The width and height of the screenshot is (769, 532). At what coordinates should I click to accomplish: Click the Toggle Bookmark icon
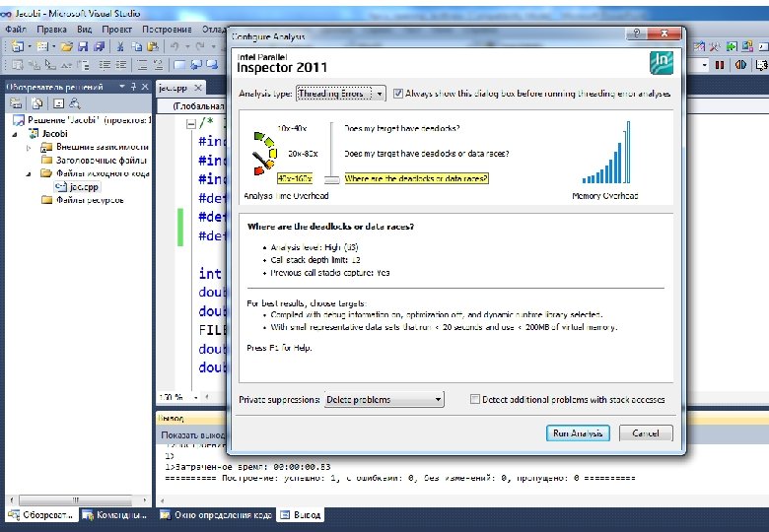pyautogui.click(x=179, y=65)
